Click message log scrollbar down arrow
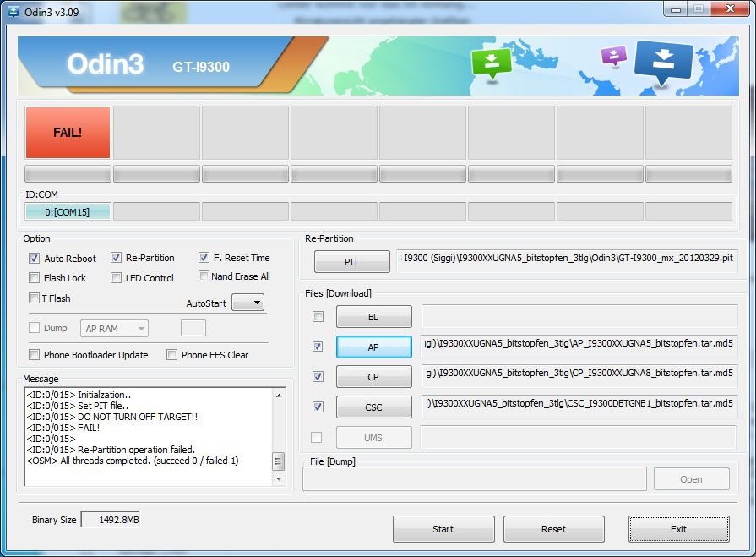The height and width of the screenshot is (557, 756). (279, 479)
